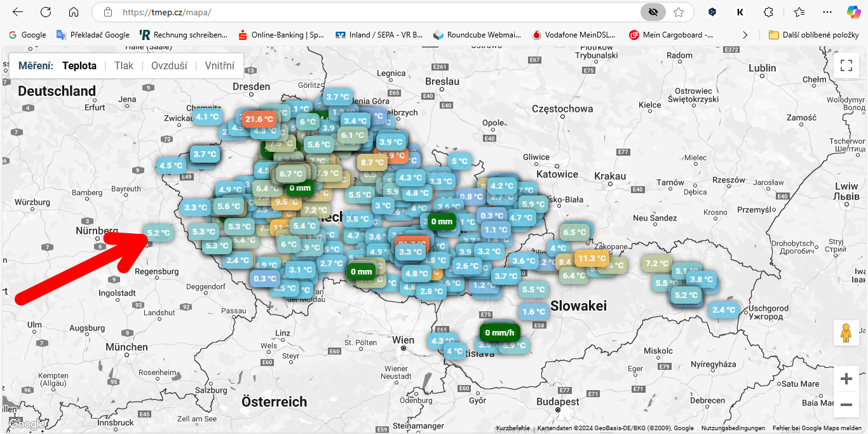Click the 5.2 °C marker near Nürnberg
This screenshot has height=434, width=868.
click(x=158, y=233)
